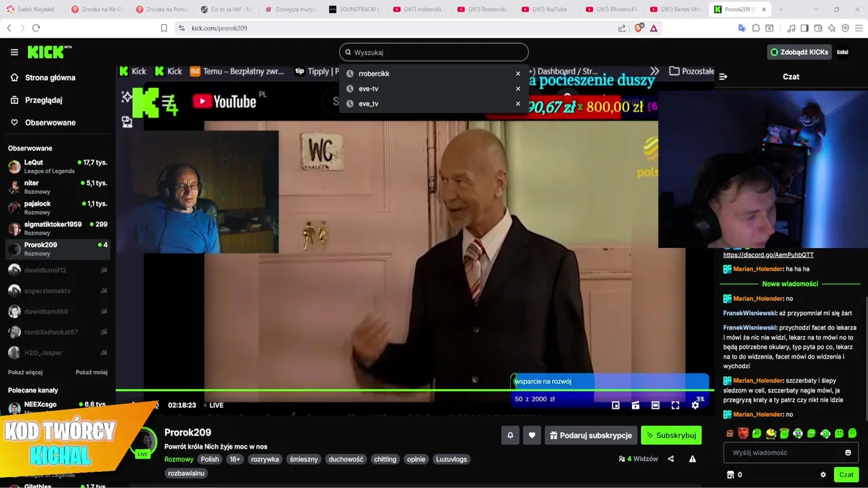This screenshot has height=488, width=868.
Task: Toggle theater mode in player
Action: point(655,405)
